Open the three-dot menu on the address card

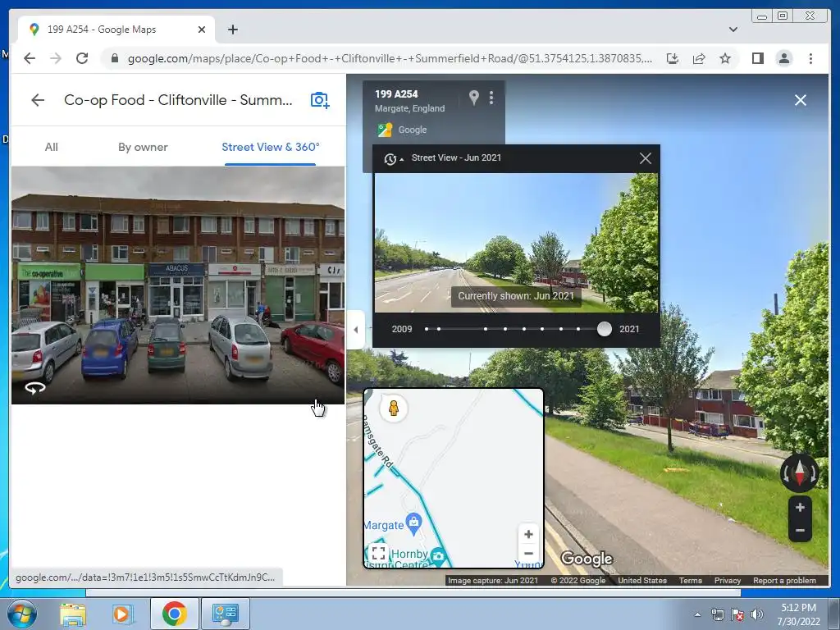click(x=491, y=98)
